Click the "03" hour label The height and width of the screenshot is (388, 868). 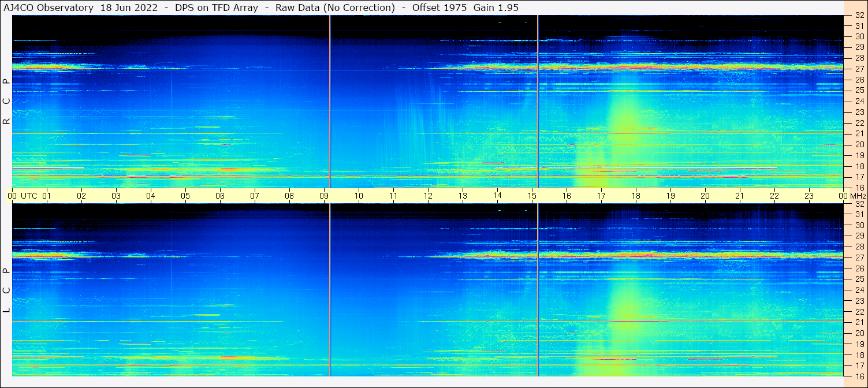pyautogui.click(x=116, y=196)
